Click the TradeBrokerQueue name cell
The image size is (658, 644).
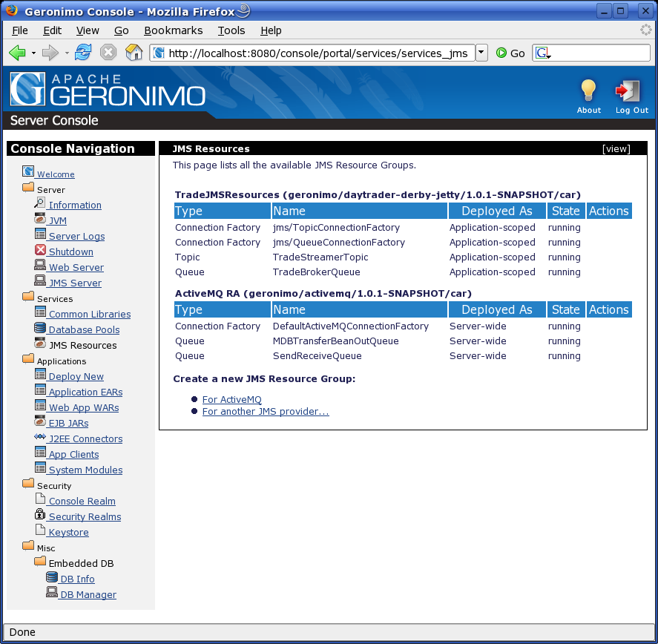point(317,272)
